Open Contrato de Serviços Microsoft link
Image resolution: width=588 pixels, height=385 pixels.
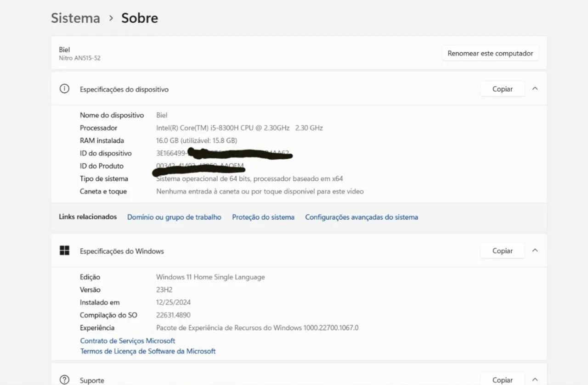click(x=128, y=341)
